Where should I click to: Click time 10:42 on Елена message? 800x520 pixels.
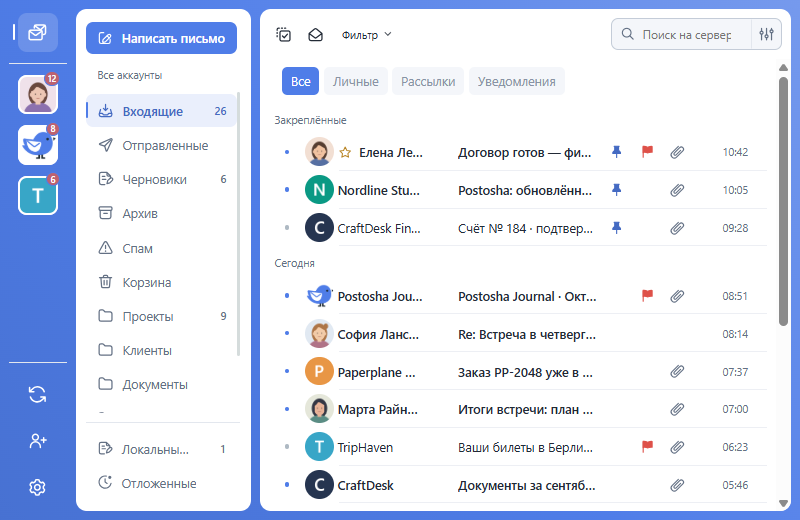[x=735, y=152]
